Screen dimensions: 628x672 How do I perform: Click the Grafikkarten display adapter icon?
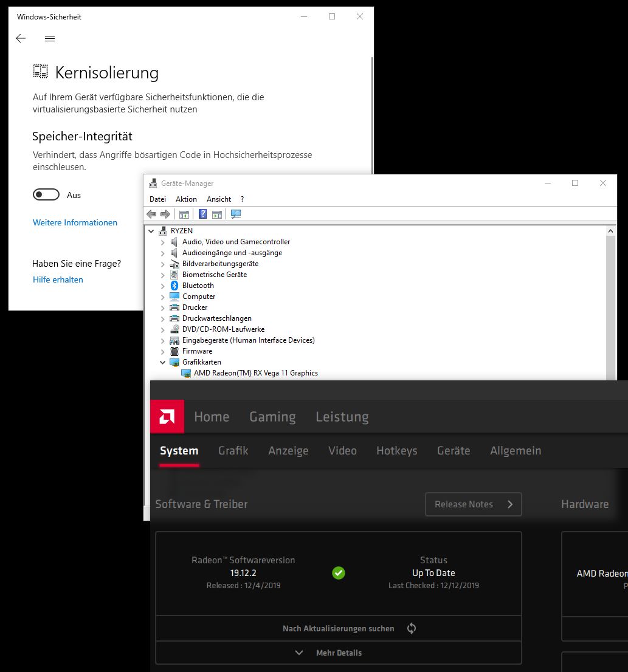[x=174, y=362]
